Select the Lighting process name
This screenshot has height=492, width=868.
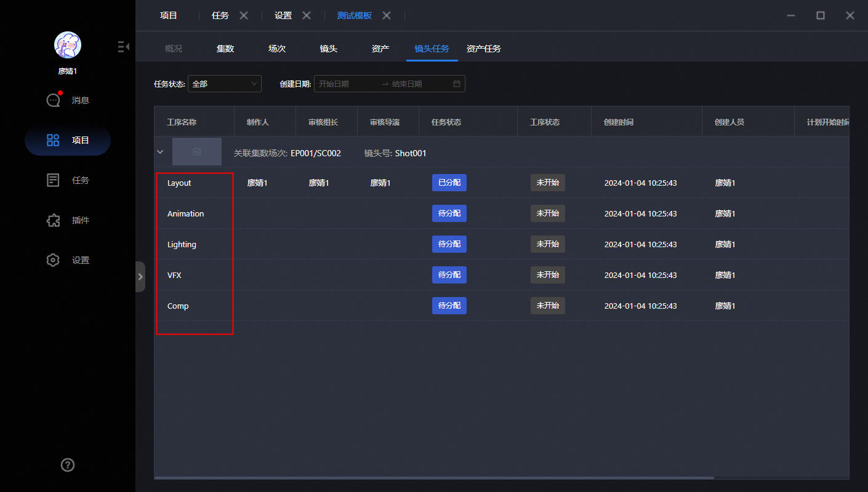(x=182, y=244)
